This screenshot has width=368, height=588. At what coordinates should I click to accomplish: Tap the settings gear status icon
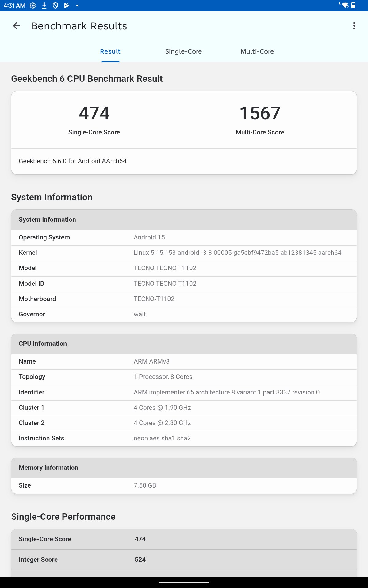pyautogui.click(x=33, y=6)
